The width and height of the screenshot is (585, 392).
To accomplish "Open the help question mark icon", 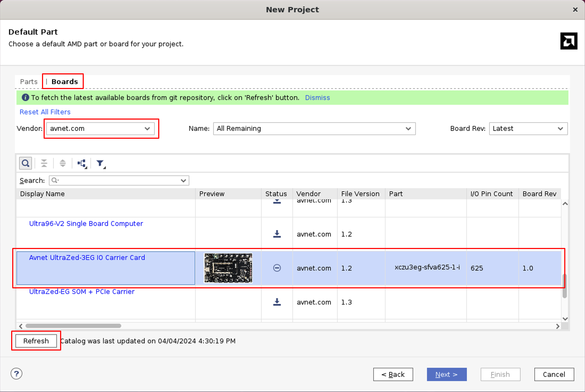I will pyautogui.click(x=16, y=374).
